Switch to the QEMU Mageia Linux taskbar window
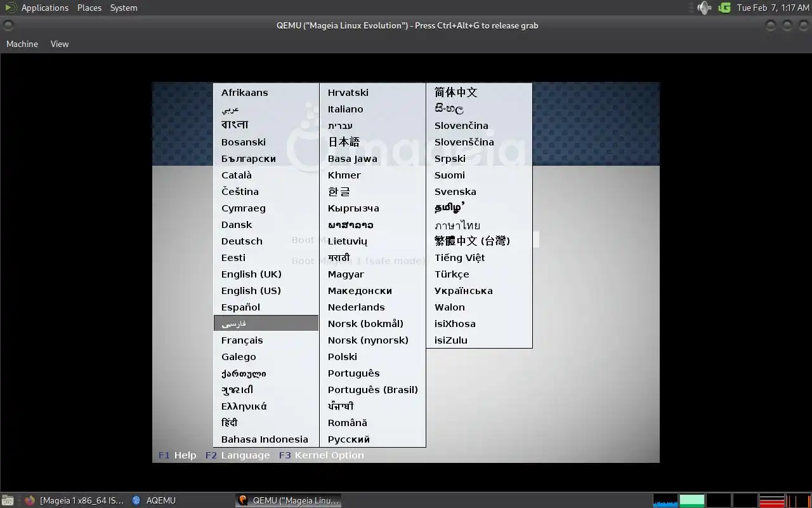Screen dimensions: 812x508 click(x=289, y=500)
